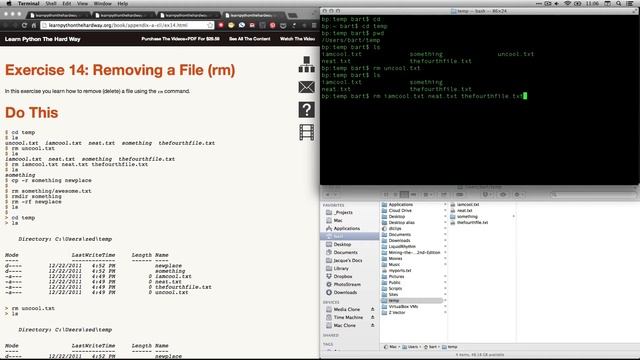Screen dimensions: 640x360
Task: Eject the Mac Clone device
Action: point(372,325)
